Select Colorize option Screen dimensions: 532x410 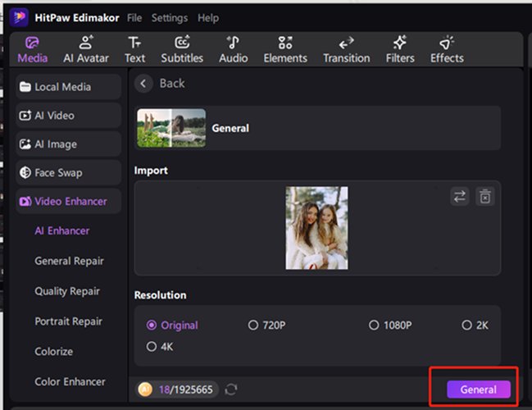pyautogui.click(x=53, y=351)
